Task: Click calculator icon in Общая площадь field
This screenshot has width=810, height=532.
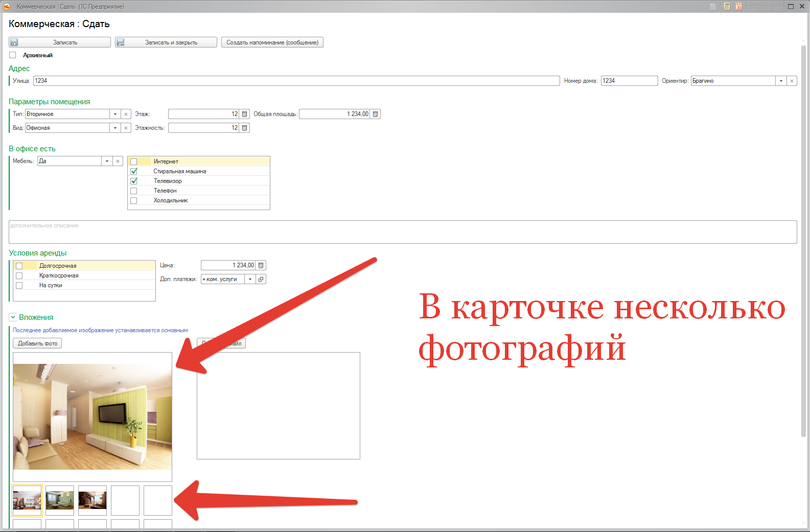Action: 376,114
